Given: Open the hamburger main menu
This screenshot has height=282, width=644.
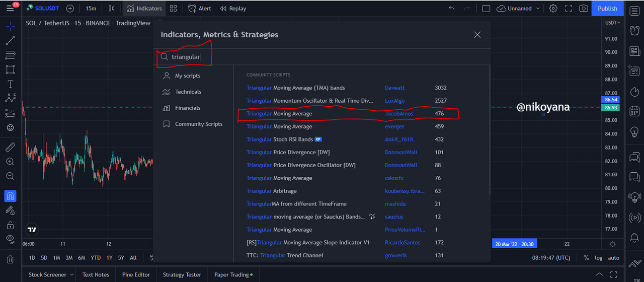Looking at the screenshot, I should (x=10, y=9).
